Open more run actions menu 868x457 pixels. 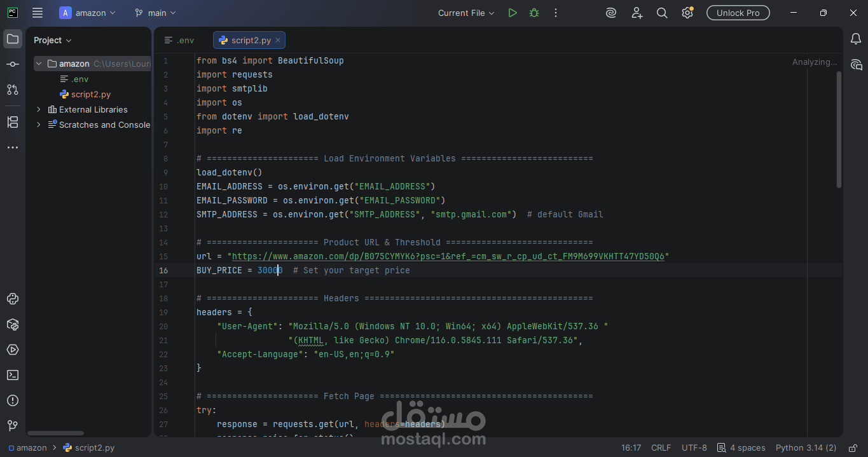click(556, 13)
